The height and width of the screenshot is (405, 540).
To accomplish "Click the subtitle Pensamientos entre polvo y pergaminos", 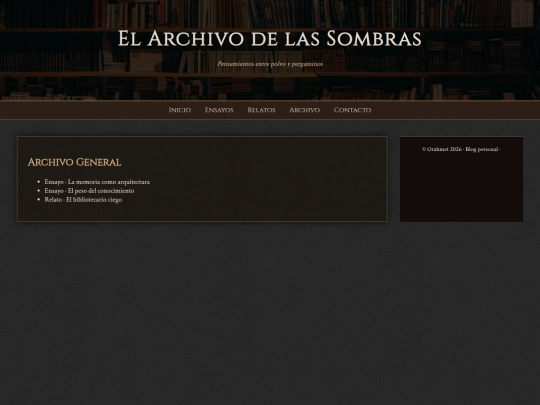I will 270,64.
